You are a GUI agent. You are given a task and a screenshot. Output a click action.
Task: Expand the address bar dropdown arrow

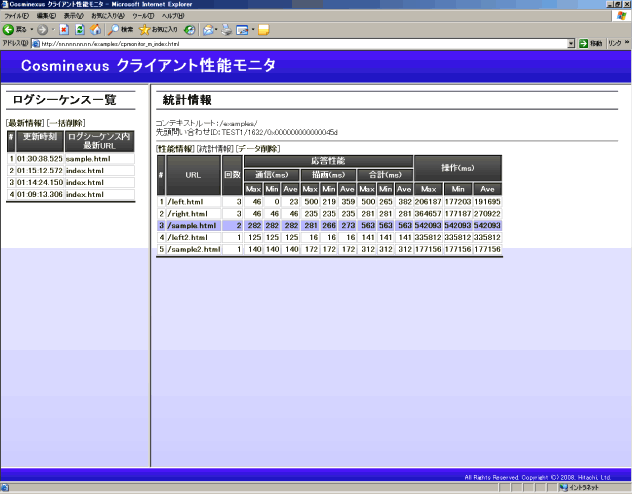[571, 44]
